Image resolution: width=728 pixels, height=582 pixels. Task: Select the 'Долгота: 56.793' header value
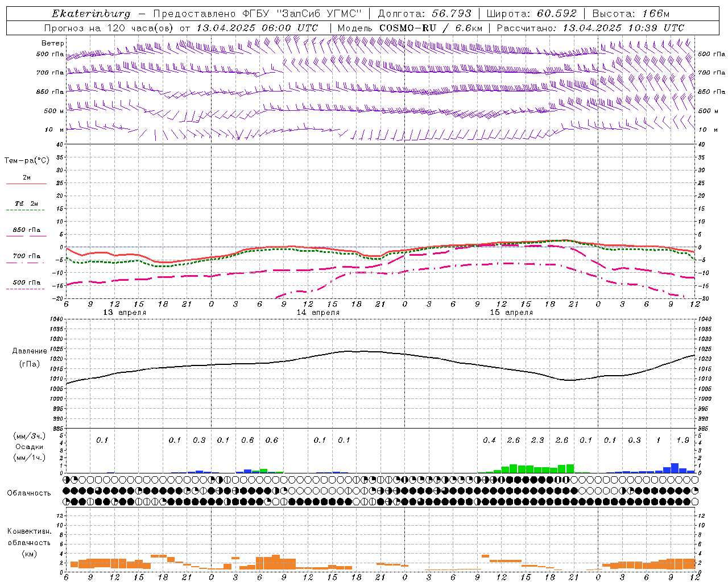coord(424,14)
